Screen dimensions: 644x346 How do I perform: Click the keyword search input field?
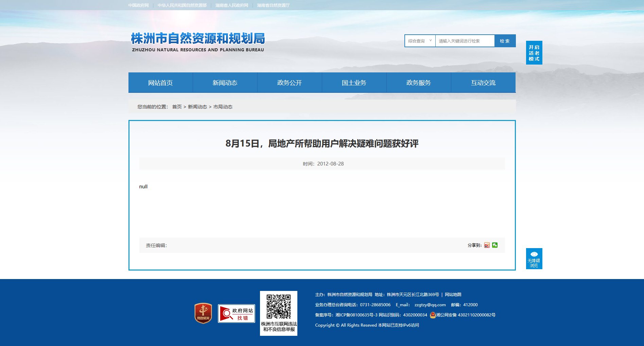[465, 41]
